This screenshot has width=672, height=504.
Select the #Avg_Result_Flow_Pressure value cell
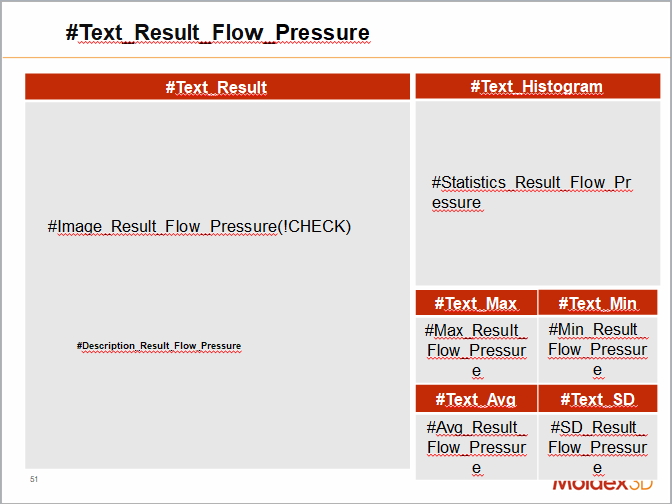pyautogui.click(x=476, y=447)
